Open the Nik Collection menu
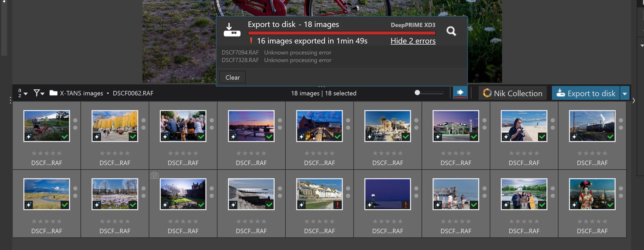644x250 pixels. tap(512, 93)
